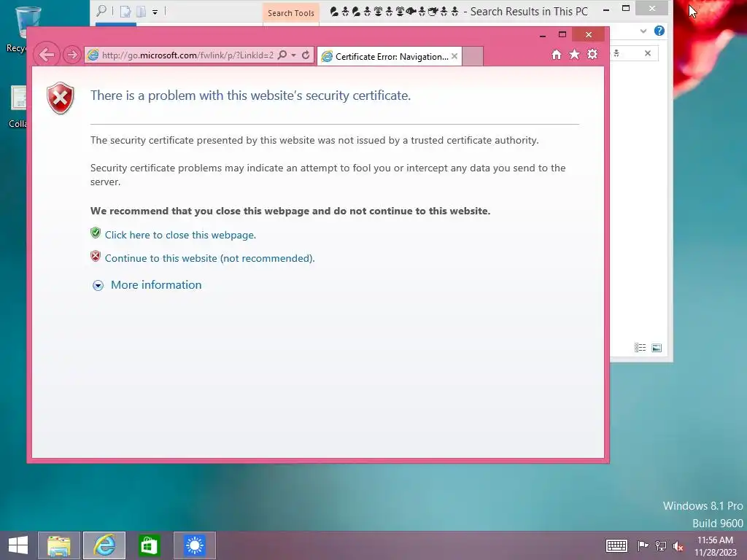Image resolution: width=747 pixels, height=560 pixels.
Task: Click the green shield beside close webpage link
Action: 96,233
